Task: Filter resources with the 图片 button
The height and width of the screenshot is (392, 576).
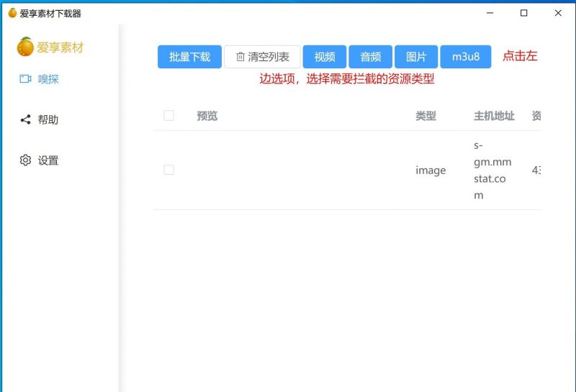Action: [x=416, y=57]
